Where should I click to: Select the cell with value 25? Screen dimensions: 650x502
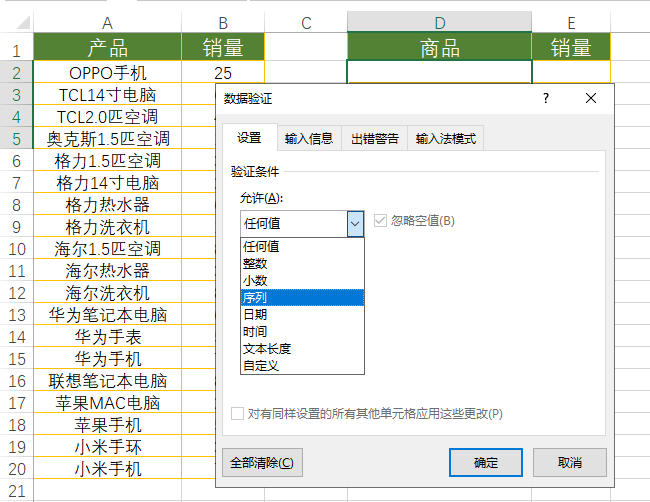tap(223, 73)
